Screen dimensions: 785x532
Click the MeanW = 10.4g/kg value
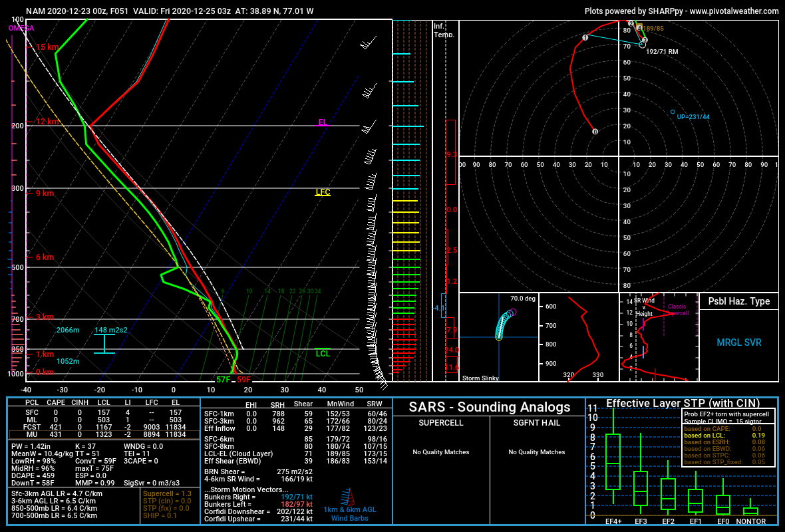pos(41,454)
